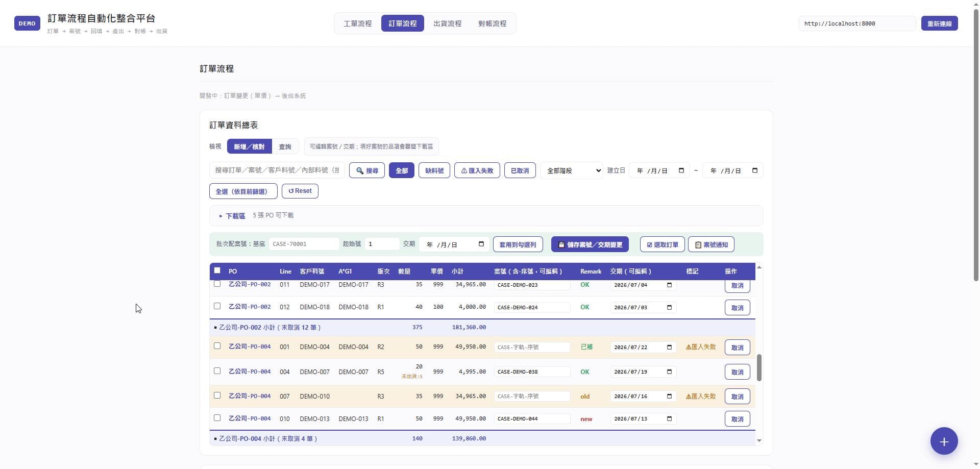Click the 搜尋 search button
This screenshot has height=469, width=980.
tap(367, 170)
